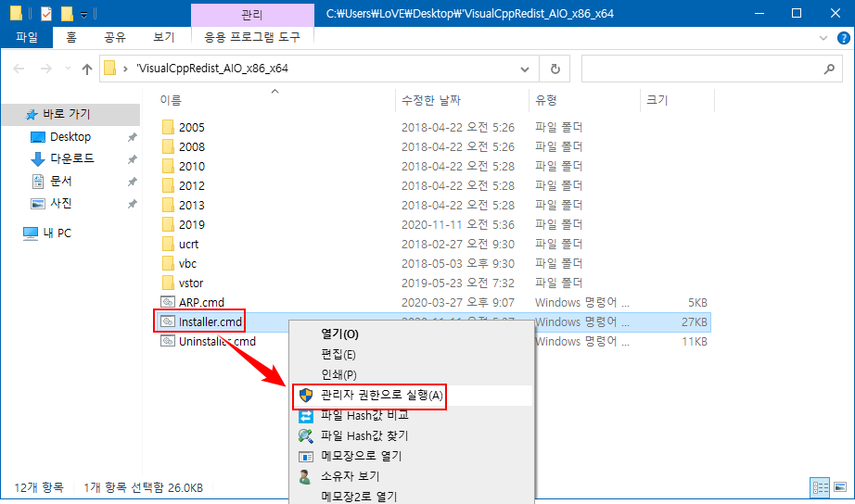Switch to large icons view layout
Viewport: 855px width, 504px height.
(x=840, y=487)
